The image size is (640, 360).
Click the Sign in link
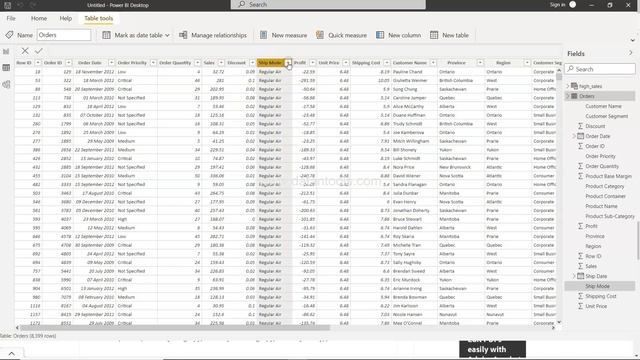[x=557, y=4]
